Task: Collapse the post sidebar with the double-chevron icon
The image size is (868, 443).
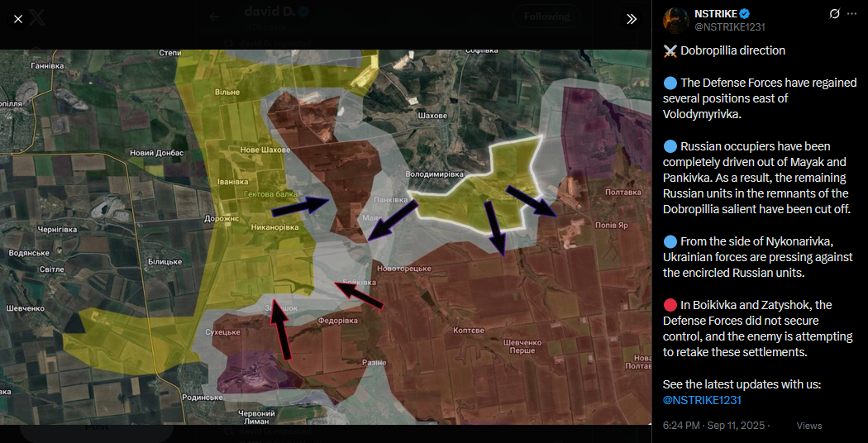Action: pyautogui.click(x=631, y=19)
